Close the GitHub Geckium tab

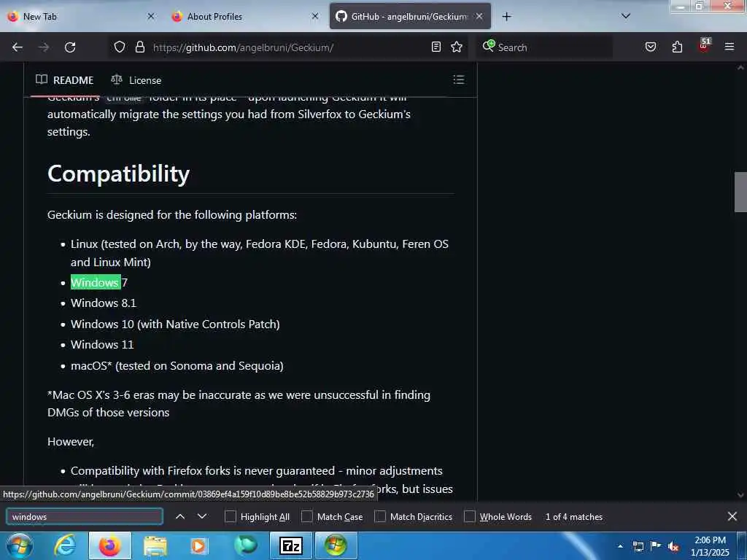[x=479, y=16]
